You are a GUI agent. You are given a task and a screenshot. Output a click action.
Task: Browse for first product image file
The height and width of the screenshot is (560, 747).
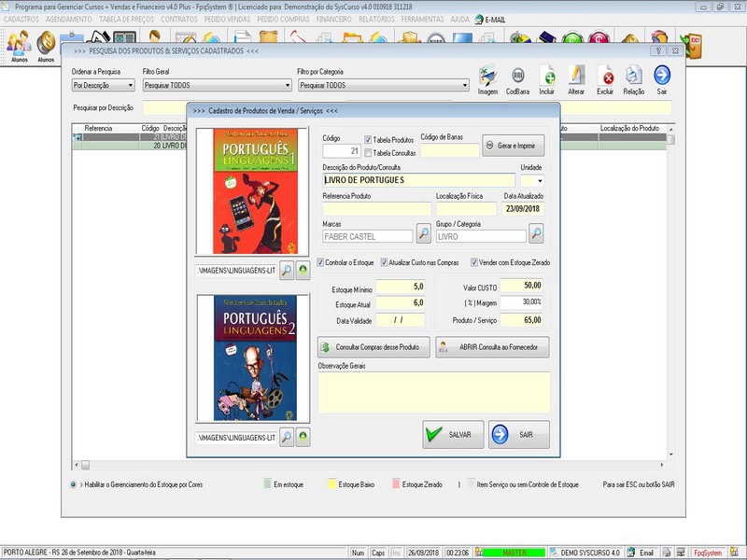pos(287,271)
